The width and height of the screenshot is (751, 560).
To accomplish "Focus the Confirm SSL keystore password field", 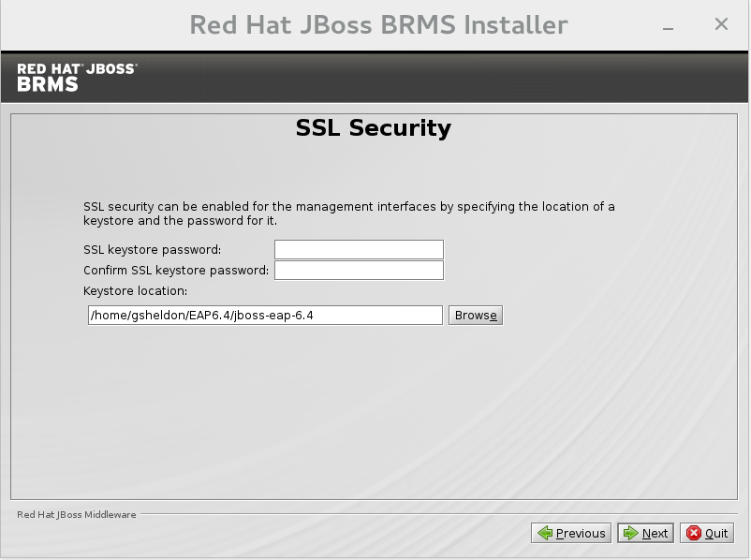I will (x=359, y=271).
